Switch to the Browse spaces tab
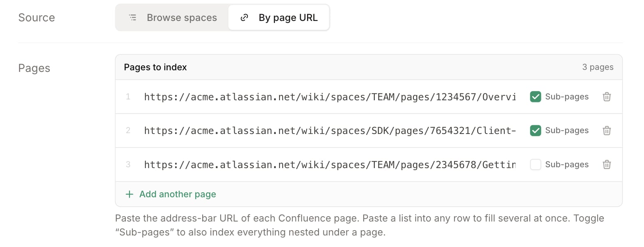The height and width of the screenshot is (247, 644). click(173, 18)
